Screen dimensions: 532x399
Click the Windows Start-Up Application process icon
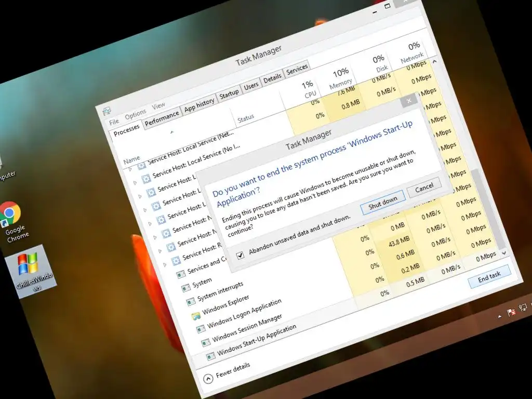tap(211, 356)
